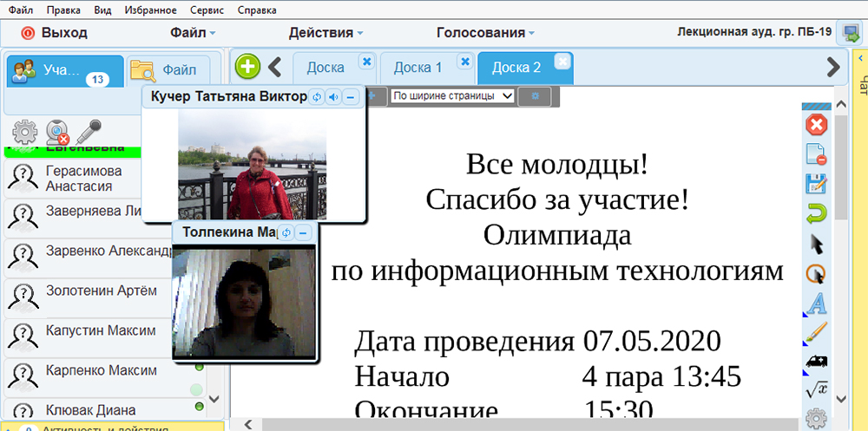This screenshot has height=431, width=868.
Task: Expand the Действия dropdown menu
Action: pyautogui.click(x=325, y=33)
